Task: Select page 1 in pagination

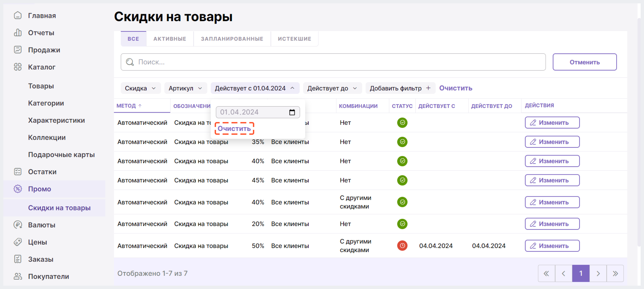Action: pos(581,274)
